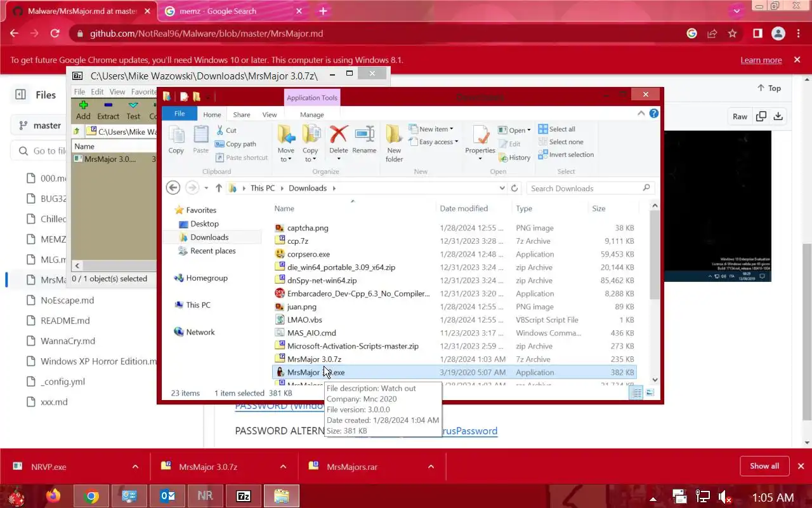Switch to details view in Explorer status bar
The width and height of the screenshot is (812, 508).
[x=636, y=393]
